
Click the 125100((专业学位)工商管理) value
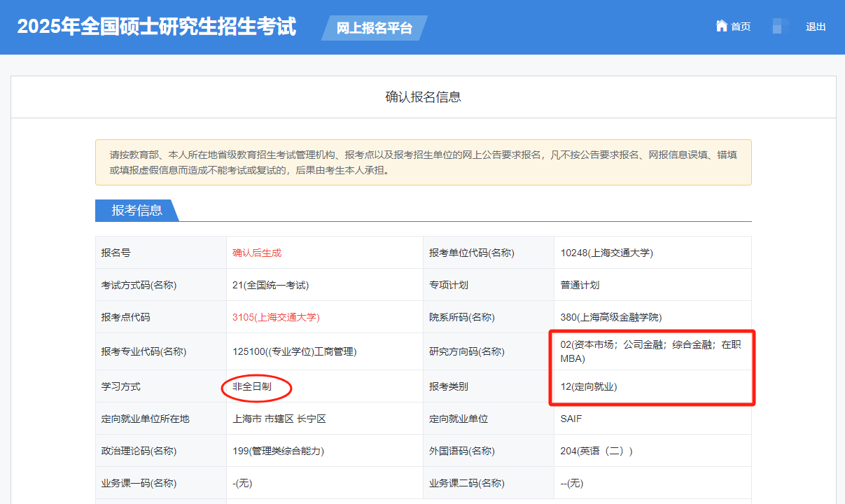pos(295,351)
